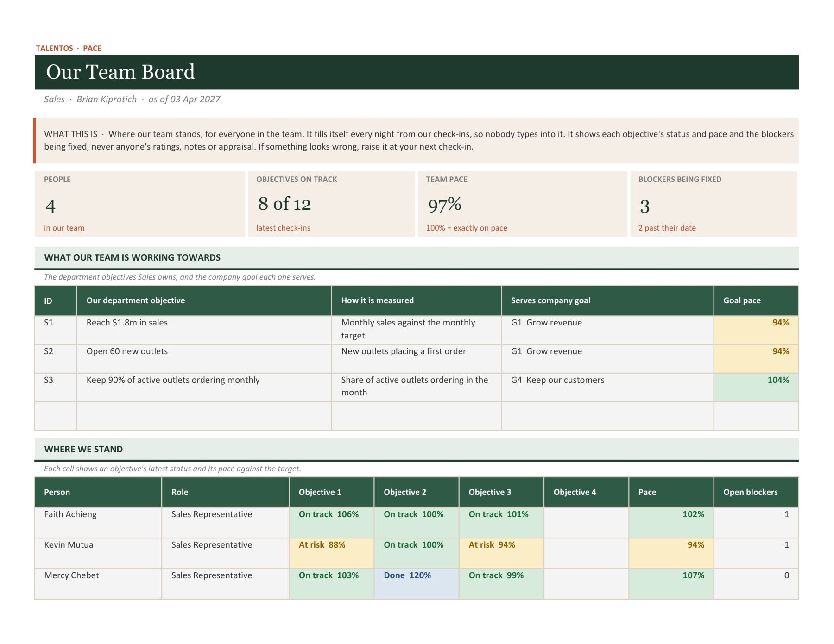Select the 'Faith Achieng' person cell
Image resolution: width=834 pixels, height=644 pixels.
(98, 523)
